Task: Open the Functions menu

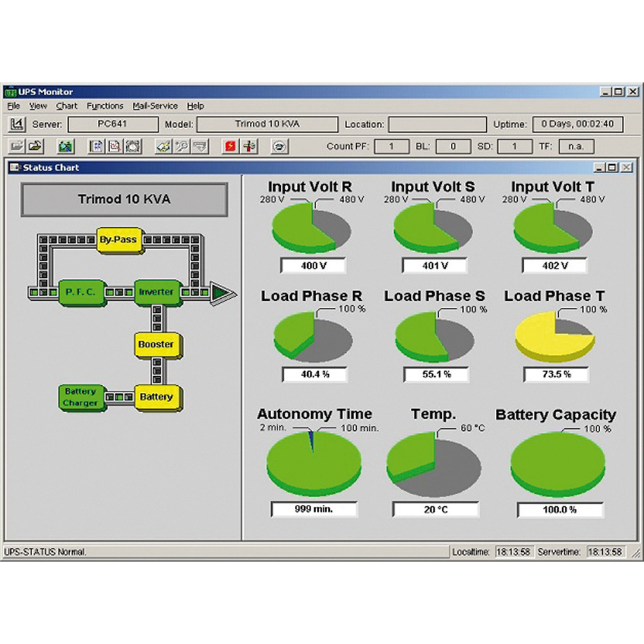Action: tap(105, 106)
